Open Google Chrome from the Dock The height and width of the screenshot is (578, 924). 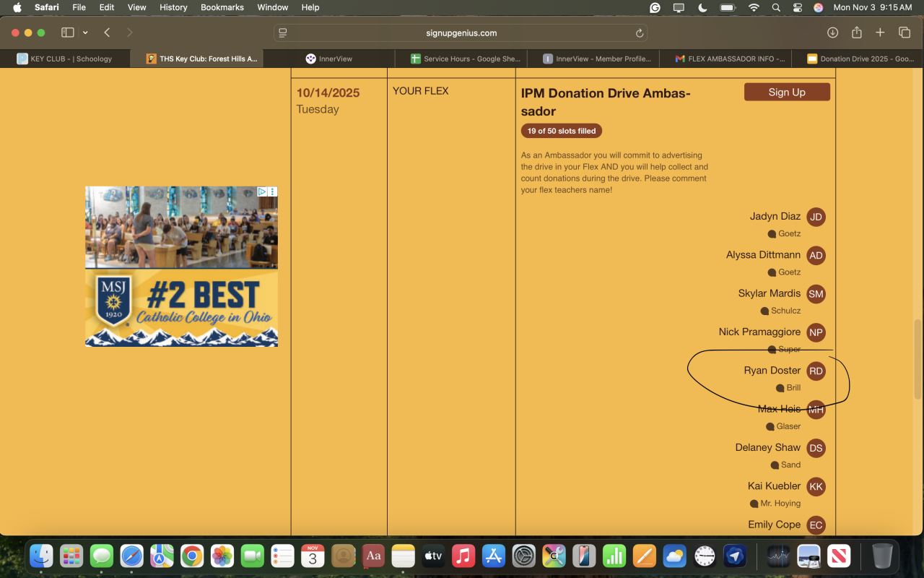(192, 556)
